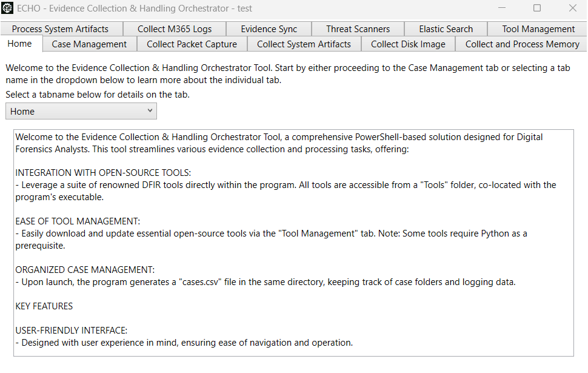This screenshot has height=373, width=588.
Task: Minimize the ECHO window
Action: pyautogui.click(x=502, y=8)
